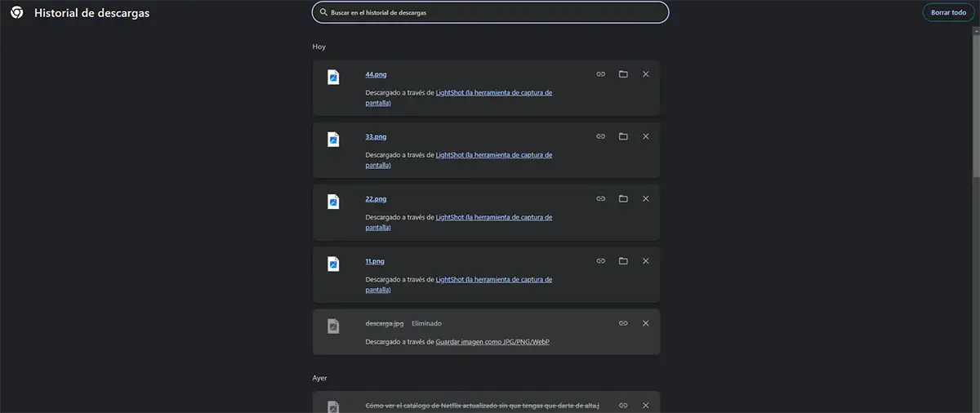Copy download link for 33.png
980x413 pixels.
(x=600, y=136)
